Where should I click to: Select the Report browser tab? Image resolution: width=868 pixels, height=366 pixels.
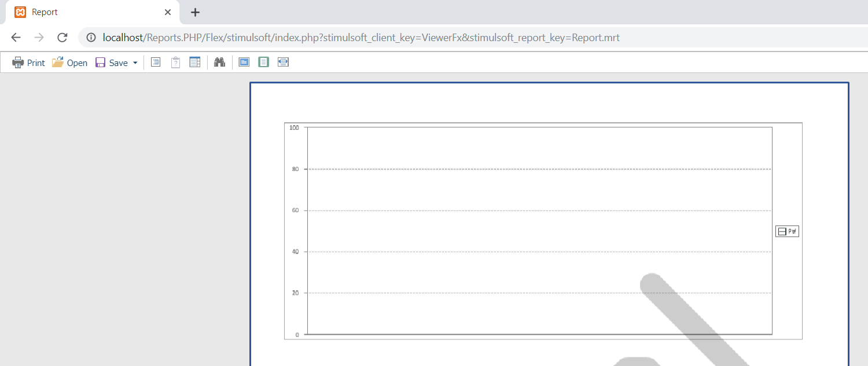(93, 12)
